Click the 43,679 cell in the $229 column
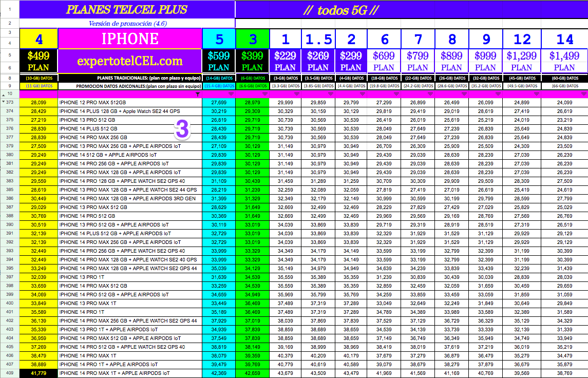 (x=285, y=373)
